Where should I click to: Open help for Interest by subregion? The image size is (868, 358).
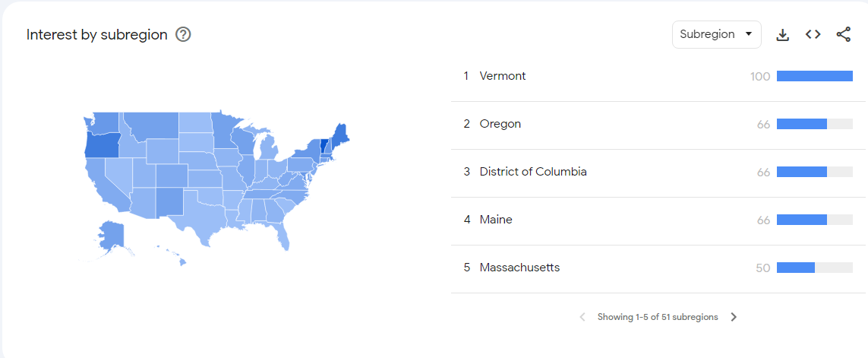(x=183, y=35)
